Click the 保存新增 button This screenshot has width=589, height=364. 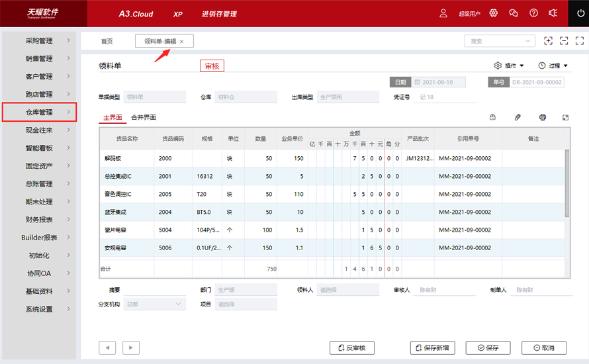[x=432, y=348]
